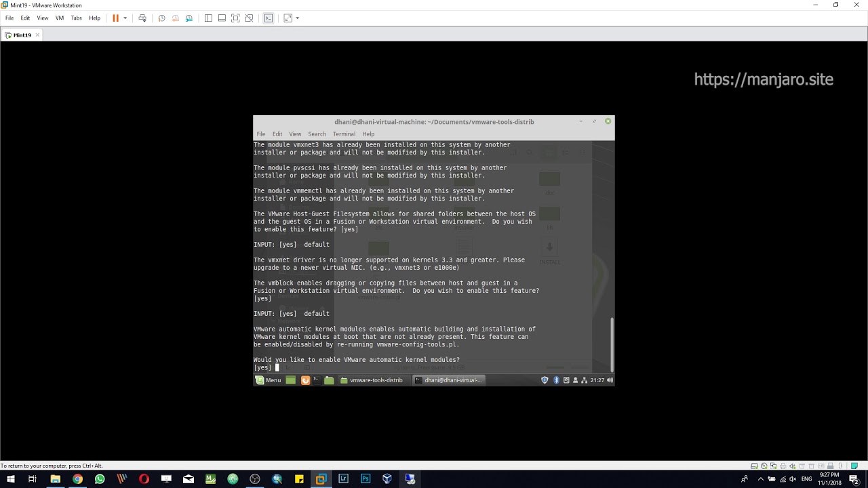Open Google Chrome from the taskbar
The height and width of the screenshot is (488, 868).
click(77, 479)
